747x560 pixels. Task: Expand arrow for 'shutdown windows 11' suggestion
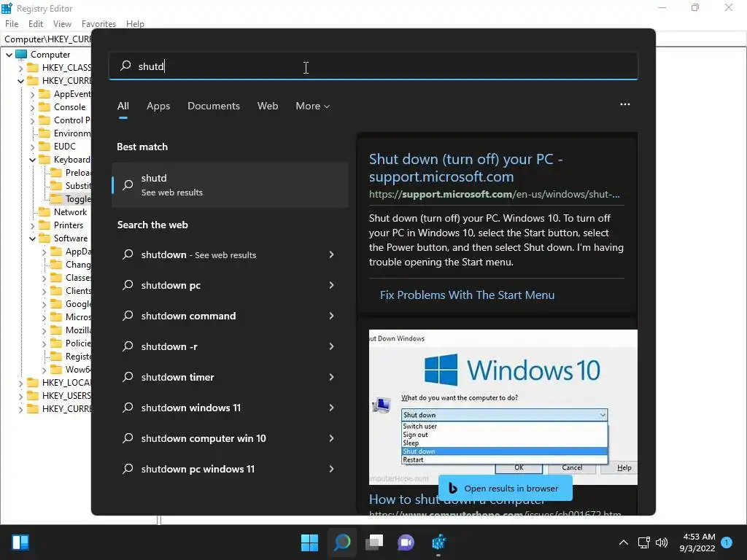[332, 408]
